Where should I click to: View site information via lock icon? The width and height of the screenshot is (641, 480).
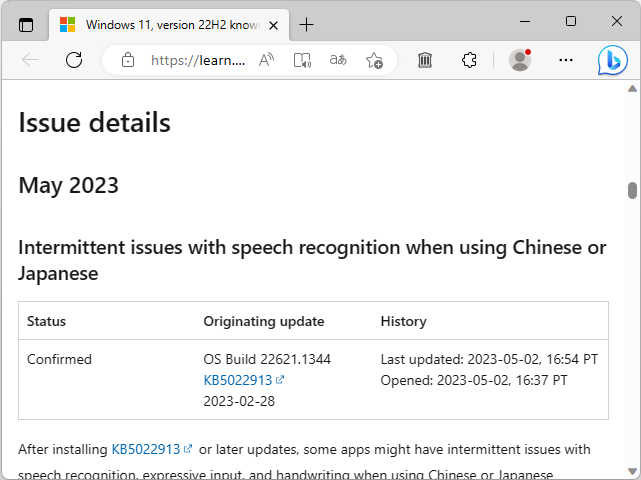point(128,60)
